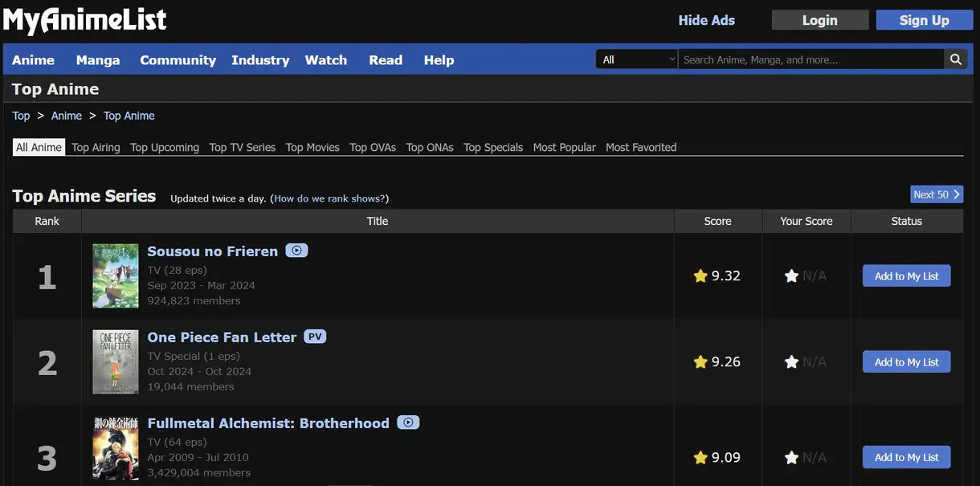Open the One Piece Fan Letter cover thumbnail

tap(116, 361)
